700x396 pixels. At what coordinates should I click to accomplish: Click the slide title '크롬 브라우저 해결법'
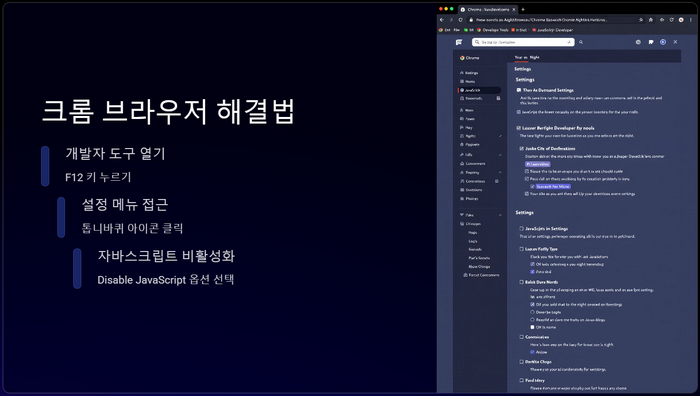pyautogui.click(x=168, y=111)
